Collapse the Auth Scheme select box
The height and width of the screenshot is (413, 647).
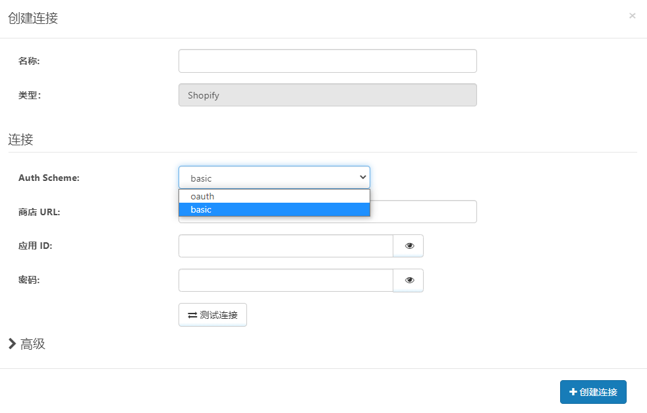point(274,178)
